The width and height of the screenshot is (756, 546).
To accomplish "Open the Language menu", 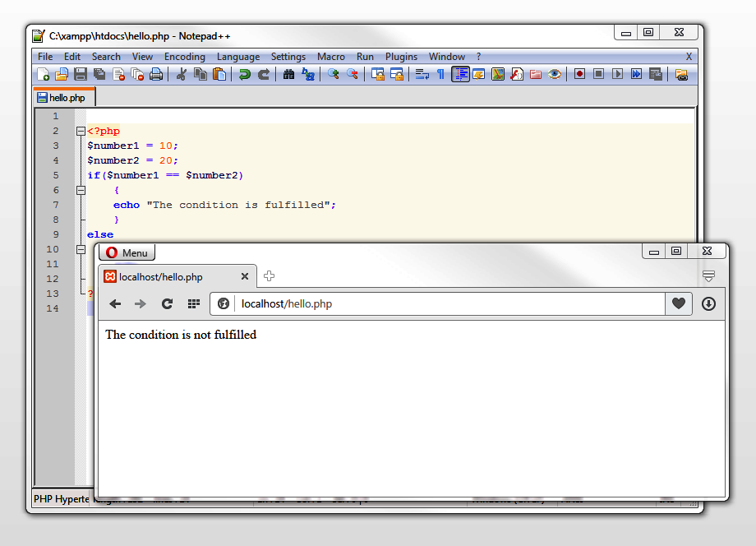I will pyautogui.click(x=238, y=57).
